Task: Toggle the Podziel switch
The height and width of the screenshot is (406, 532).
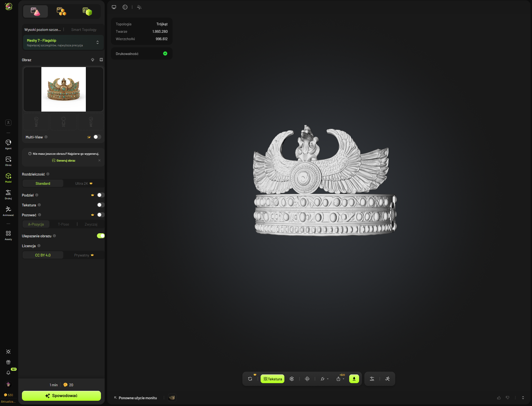Action: click(101, 195)
